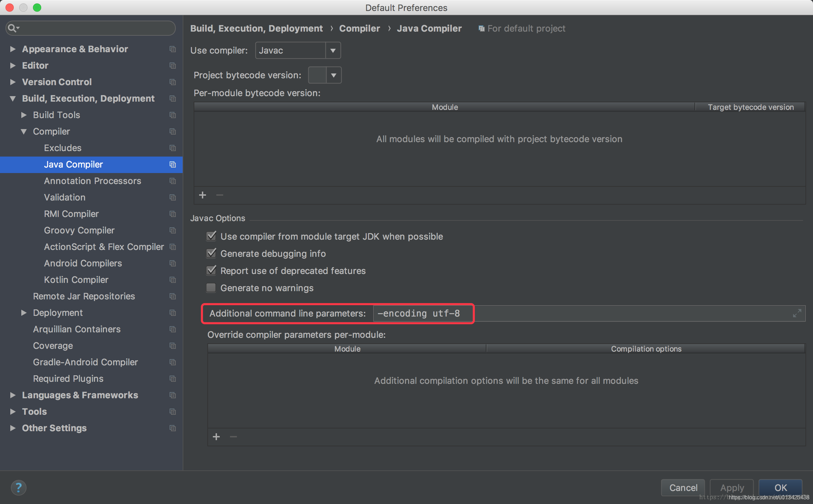Remove selected per-module bytecode version entry

(220, 195)
